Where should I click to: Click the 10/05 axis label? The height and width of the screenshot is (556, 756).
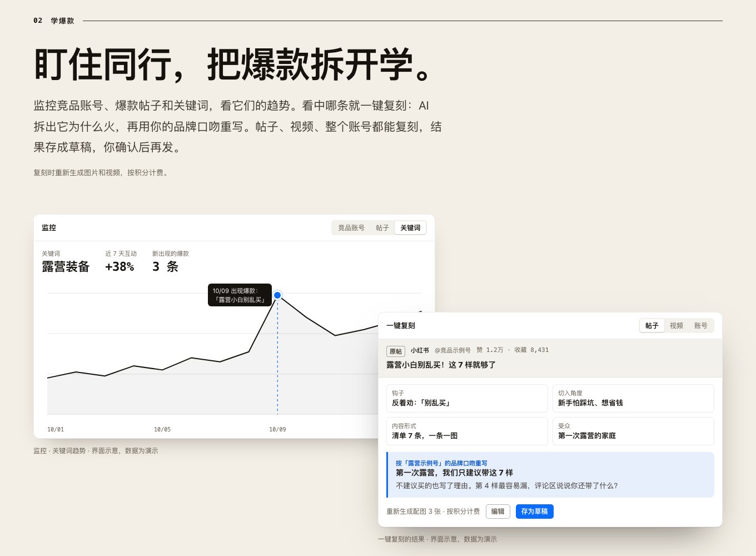[x=162, y=429]
